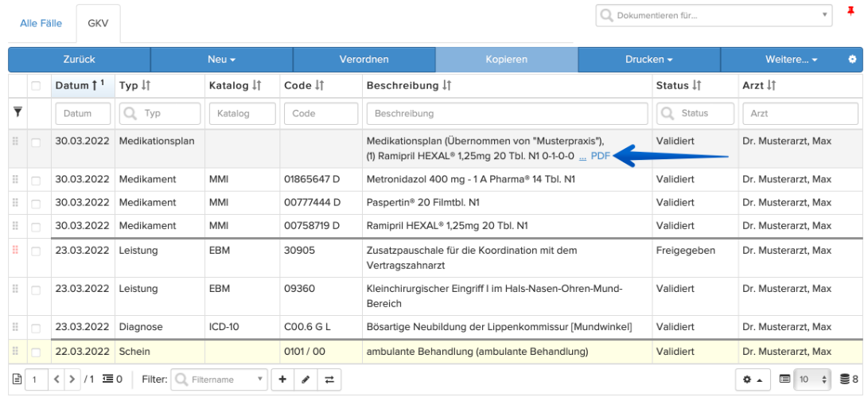Screen dimensions: 868x401
Task: Click the page number field
Action: 37,380
